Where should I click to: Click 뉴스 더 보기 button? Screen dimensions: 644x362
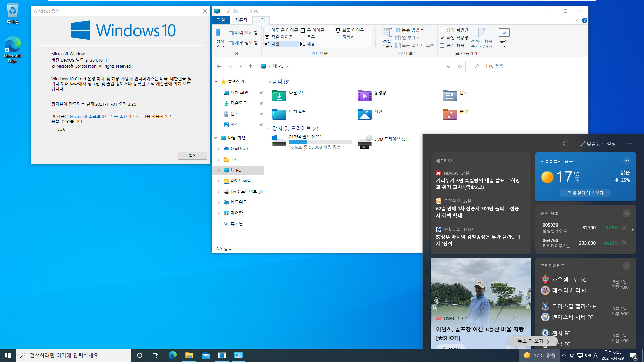tap(533, 341)
